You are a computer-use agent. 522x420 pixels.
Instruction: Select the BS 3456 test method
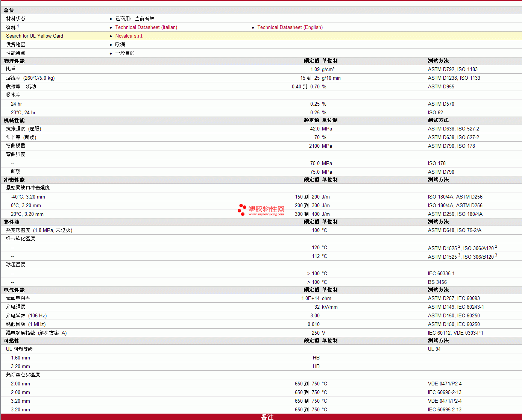[437, 282]
